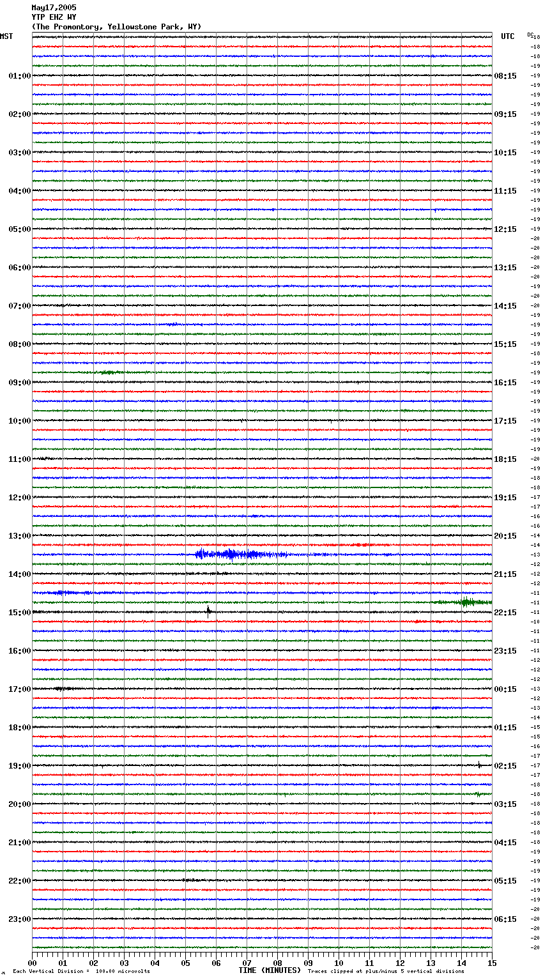Click the 21:15 UTC time label
This screenshot has width=543, height=980.
coord(505,574)
